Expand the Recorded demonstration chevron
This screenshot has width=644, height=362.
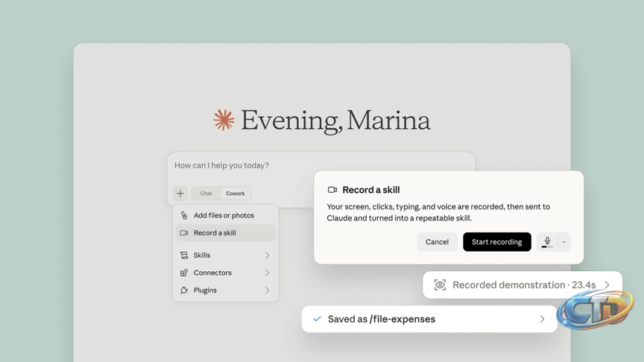(607, 285)
